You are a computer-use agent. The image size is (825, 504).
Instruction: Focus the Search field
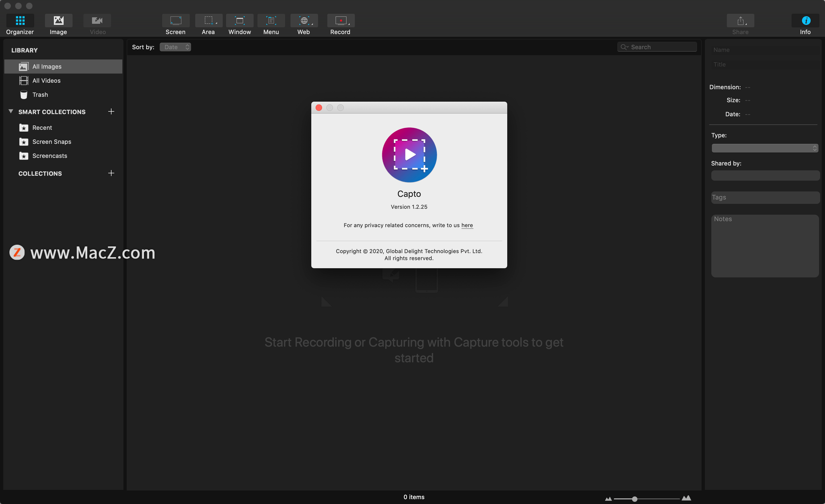[x=657, y=47]
